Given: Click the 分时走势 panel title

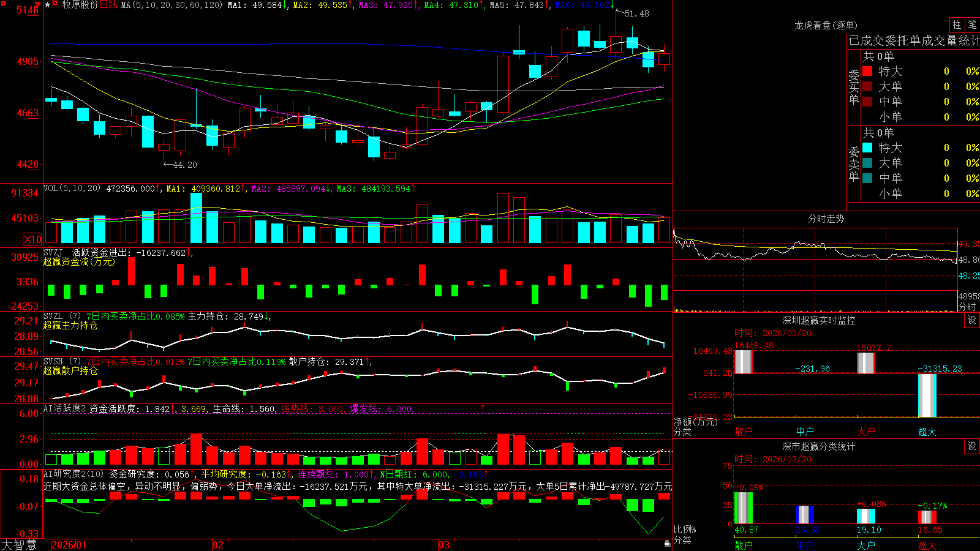Looking at the screenshot, I should pos(826,219).
